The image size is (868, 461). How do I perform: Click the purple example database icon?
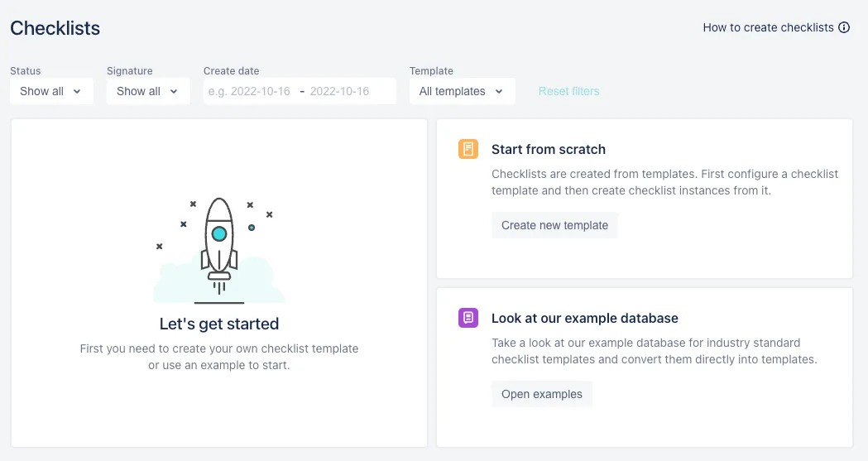468,318
